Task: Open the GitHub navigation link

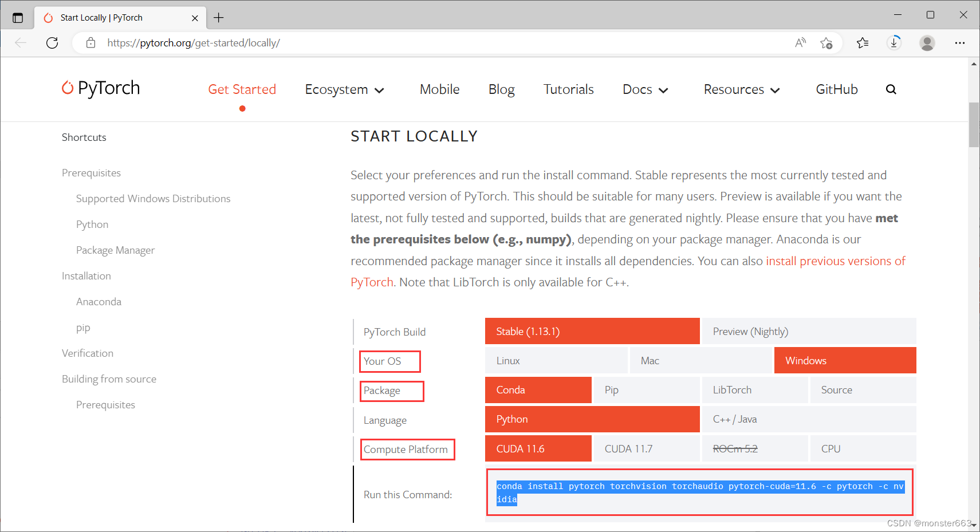Action: [x=837, y=89]
